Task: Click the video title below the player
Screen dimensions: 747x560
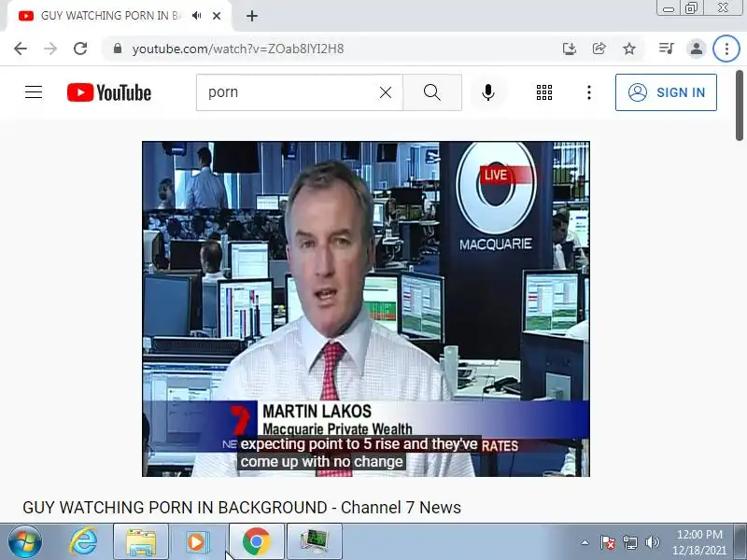Action: [242, 508]
